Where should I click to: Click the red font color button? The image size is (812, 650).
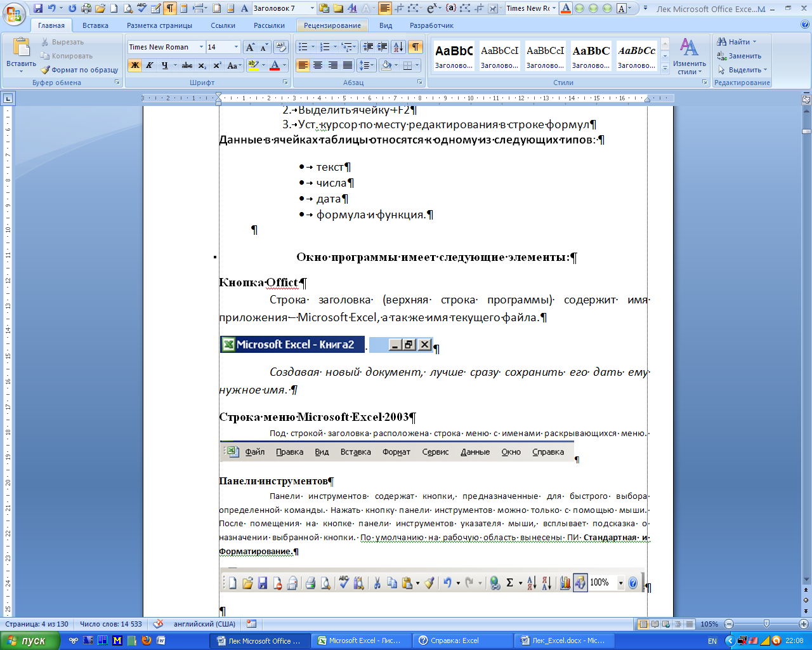click(274, 65)
